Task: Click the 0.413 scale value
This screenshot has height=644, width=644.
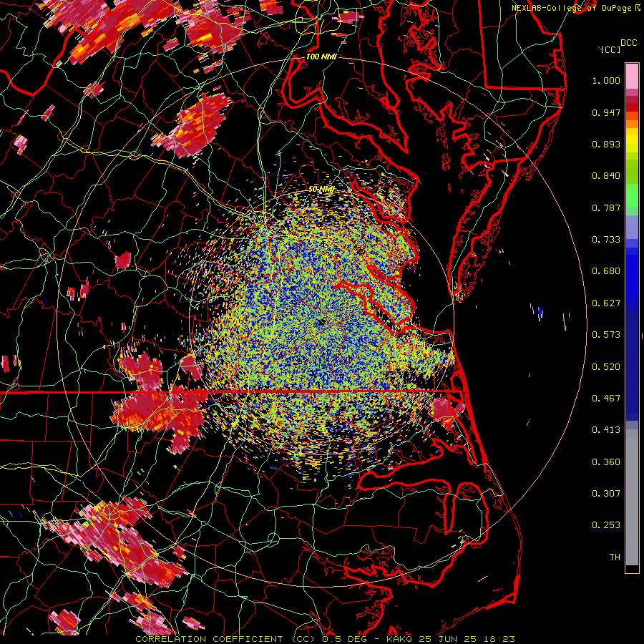Action: 606,430
